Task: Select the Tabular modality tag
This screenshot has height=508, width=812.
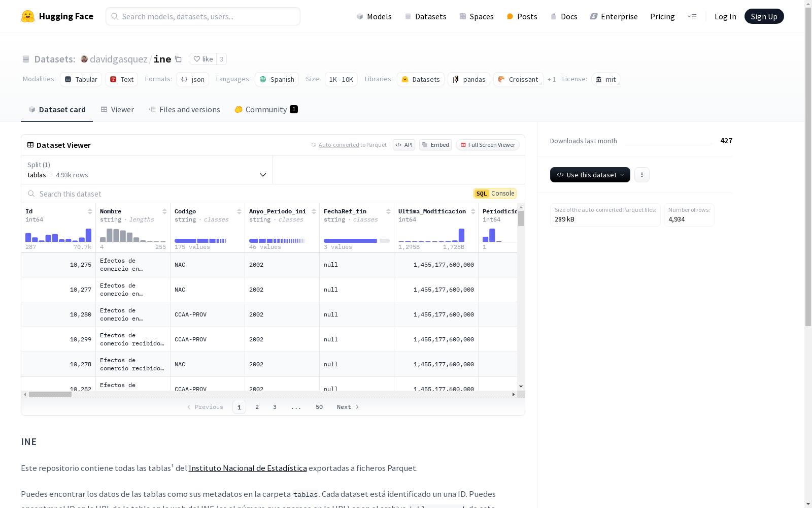Action: pos(81,79)
